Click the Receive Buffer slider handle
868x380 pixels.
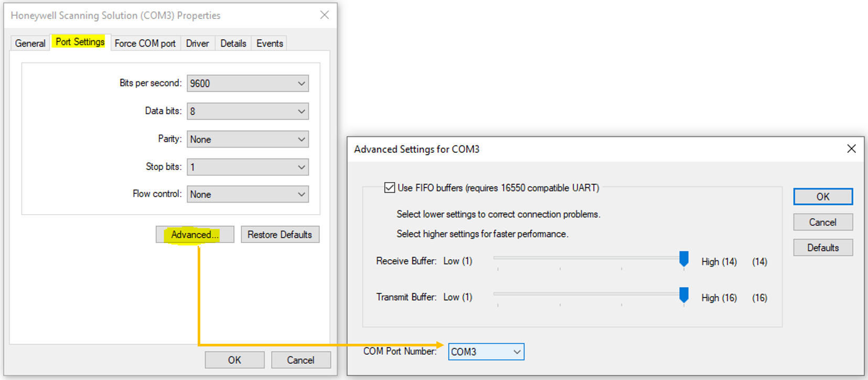point(684,259)
